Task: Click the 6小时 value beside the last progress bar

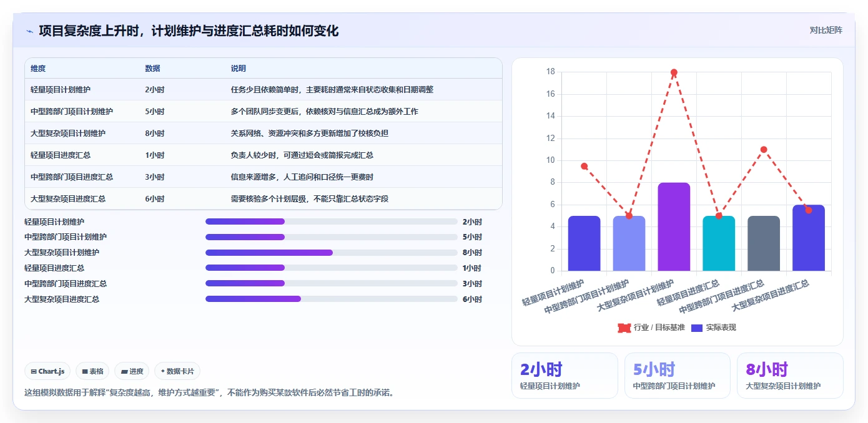Action: (x=472, y=299)
